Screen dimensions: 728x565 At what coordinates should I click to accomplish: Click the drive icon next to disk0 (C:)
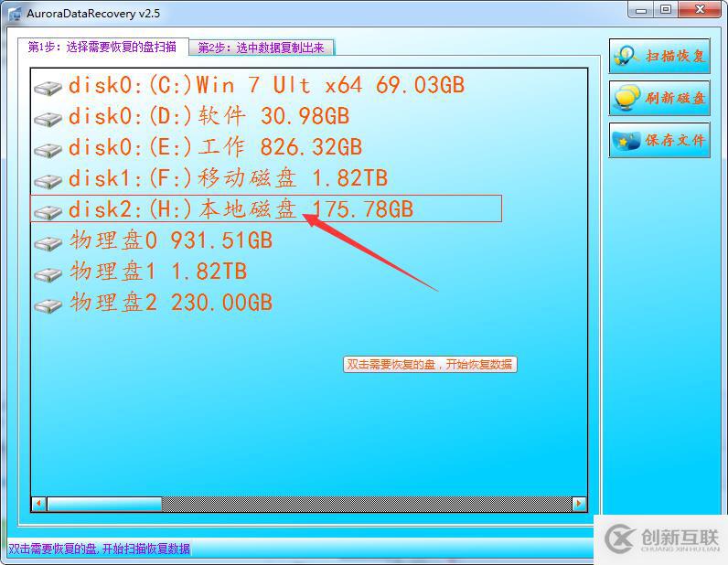click(x=48, y=88)
